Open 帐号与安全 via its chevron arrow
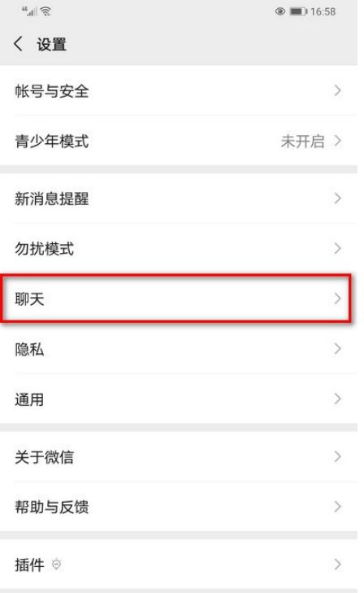The width and height of the screenshot is (364, 593). click(337, 91)
